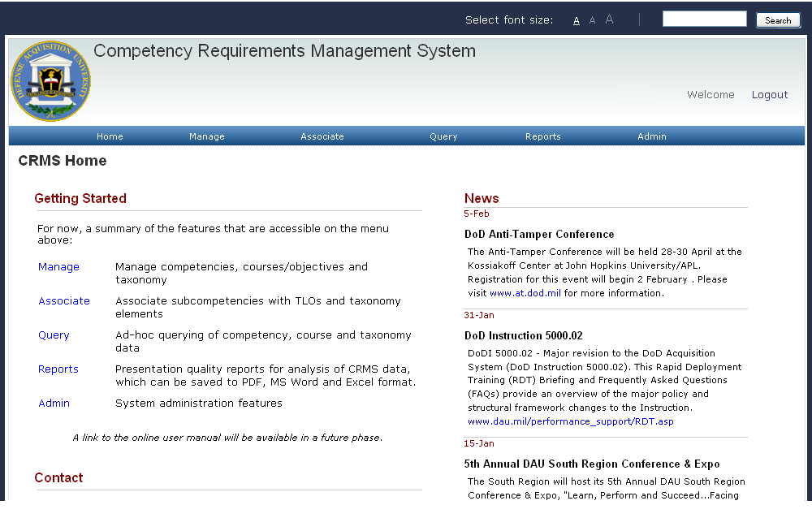
Task: Click the Defense Acquisition University seal logo
Action: (x=50, y=81)
